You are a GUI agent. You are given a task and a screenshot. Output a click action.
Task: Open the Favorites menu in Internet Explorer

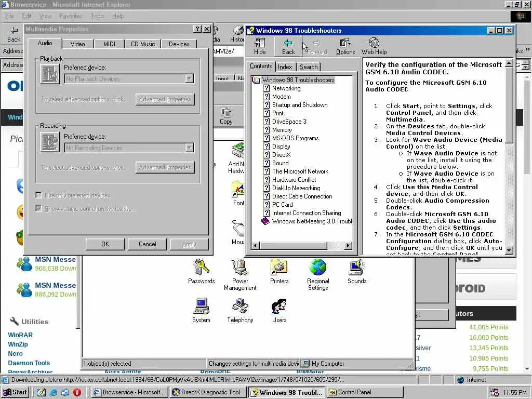(71, 16)
